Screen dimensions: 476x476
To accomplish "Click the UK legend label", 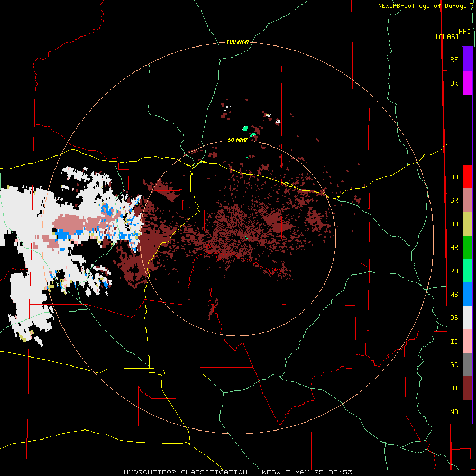I will (454, 83).
